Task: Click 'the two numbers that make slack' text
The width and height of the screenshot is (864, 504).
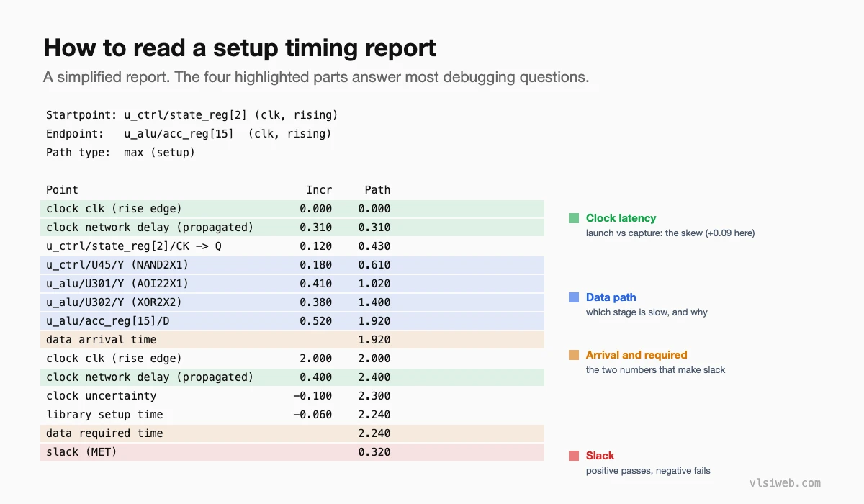Action: (x=655, y=370)
